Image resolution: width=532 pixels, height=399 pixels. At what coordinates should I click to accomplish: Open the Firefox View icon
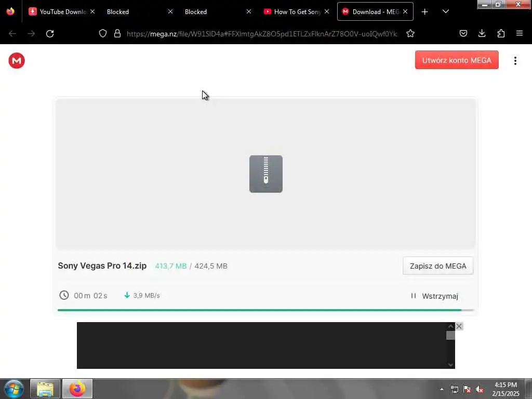10,11
